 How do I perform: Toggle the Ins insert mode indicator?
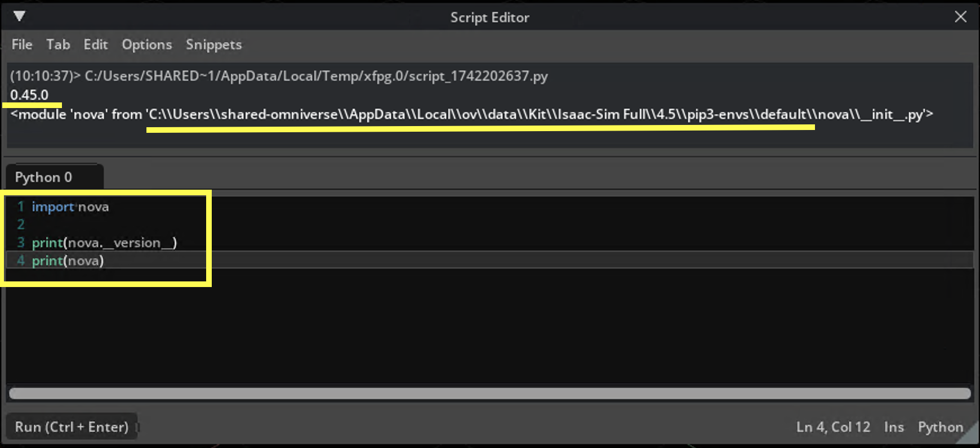click(894, 427)
